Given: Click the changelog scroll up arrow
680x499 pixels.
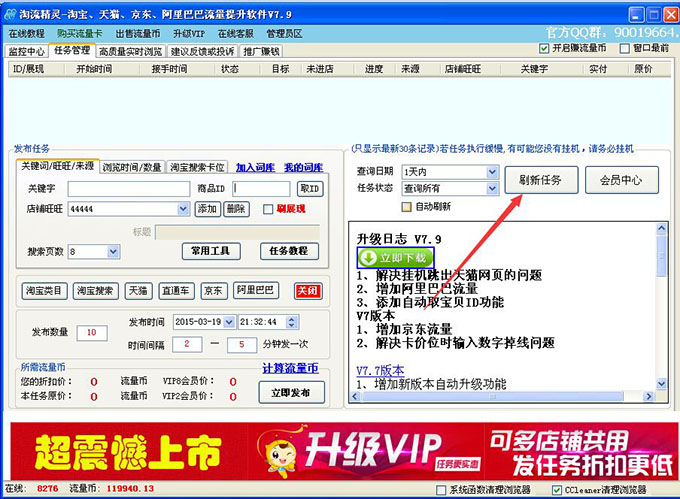Looking at the screenshot, I should pyautogui.click(x=661, y=228).
